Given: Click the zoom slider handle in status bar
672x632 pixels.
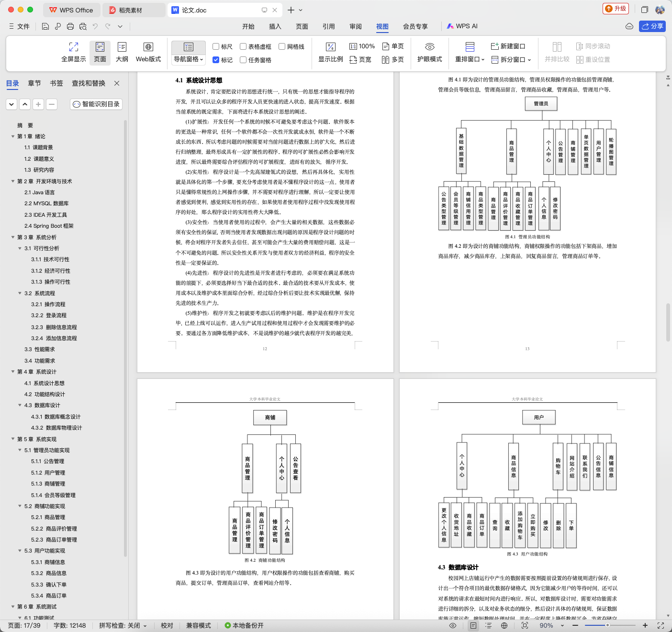Looking at the screenshot, I should 607,625.
